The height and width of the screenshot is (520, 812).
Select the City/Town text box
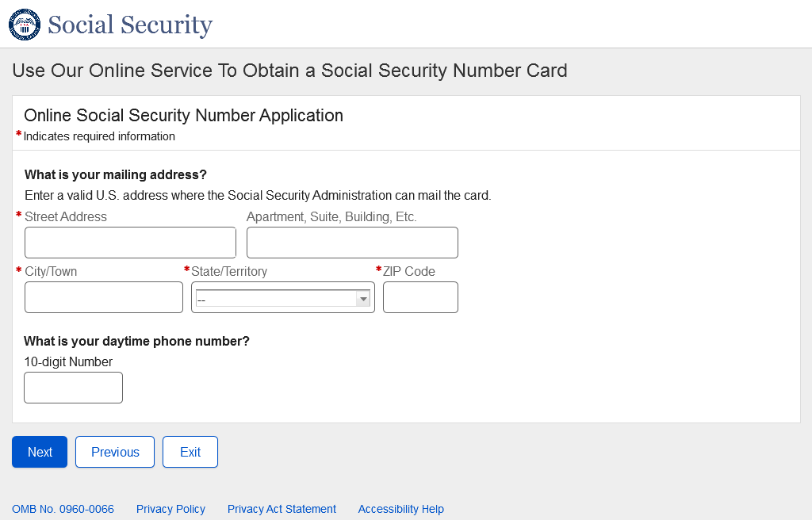click(104, 297)
